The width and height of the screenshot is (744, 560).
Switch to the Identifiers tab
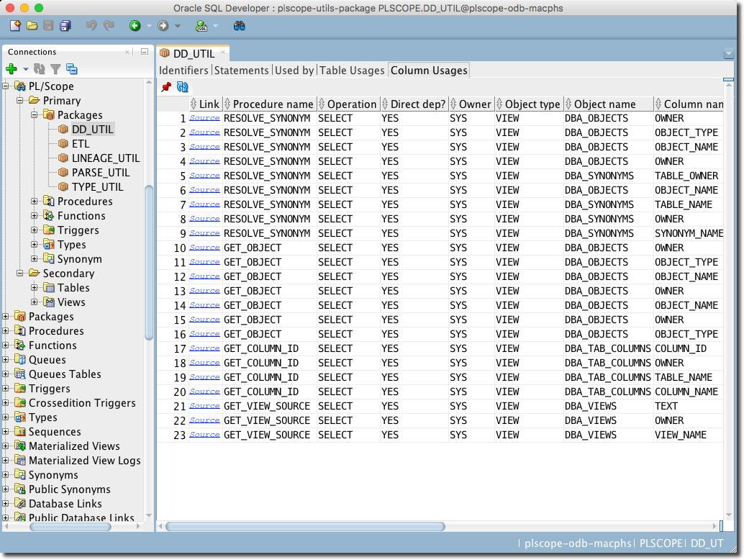[183, 71]
